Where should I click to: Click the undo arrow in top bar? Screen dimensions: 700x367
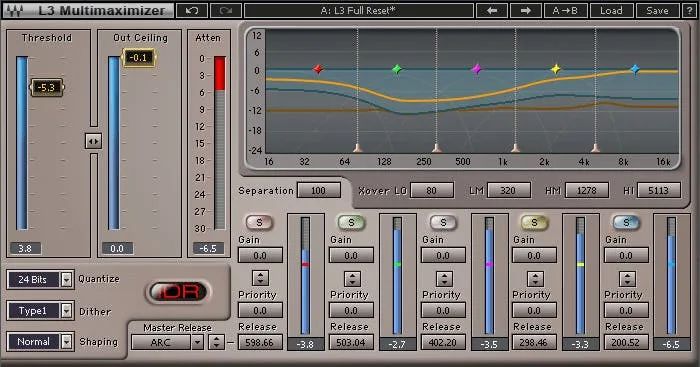[x=192, y=10]
